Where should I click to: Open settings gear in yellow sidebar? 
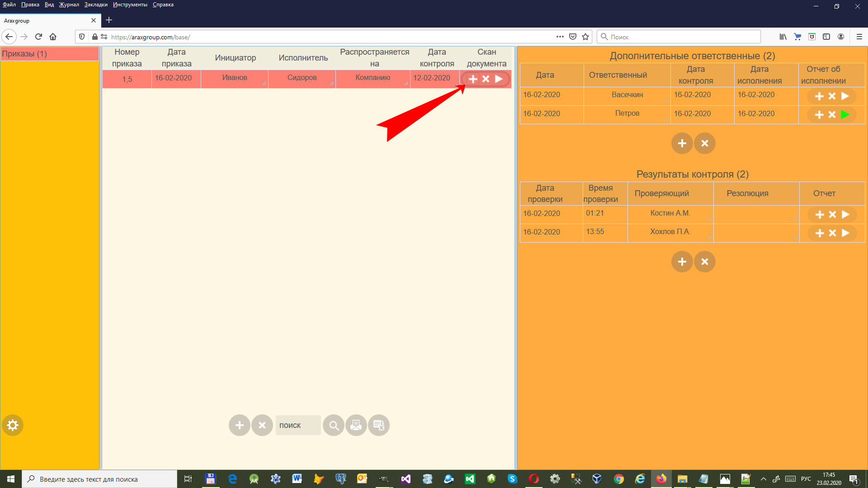click(13, 425)
